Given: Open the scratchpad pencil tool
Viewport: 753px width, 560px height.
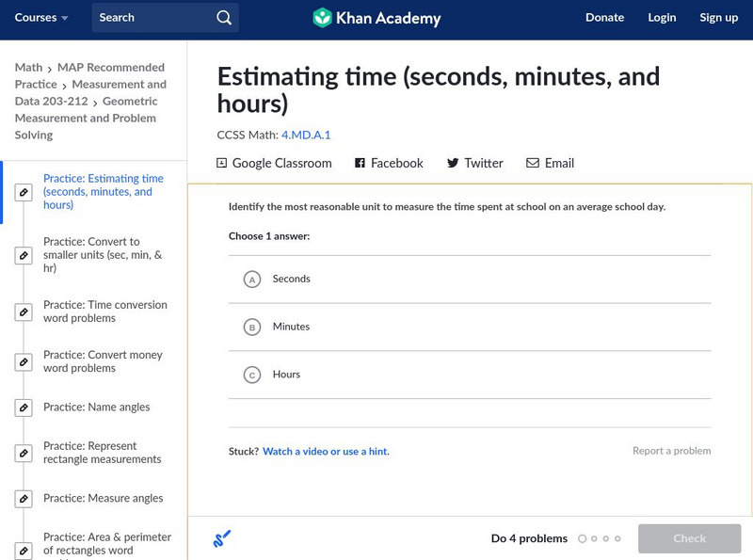Looking at the screenshot, I should tap(222, 538).
